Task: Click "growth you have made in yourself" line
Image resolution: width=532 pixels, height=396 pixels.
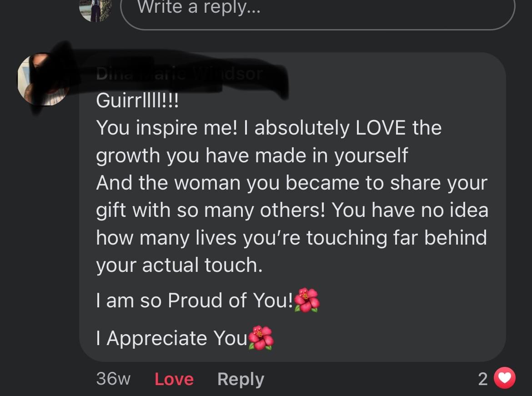Action: tap(252, 155)
